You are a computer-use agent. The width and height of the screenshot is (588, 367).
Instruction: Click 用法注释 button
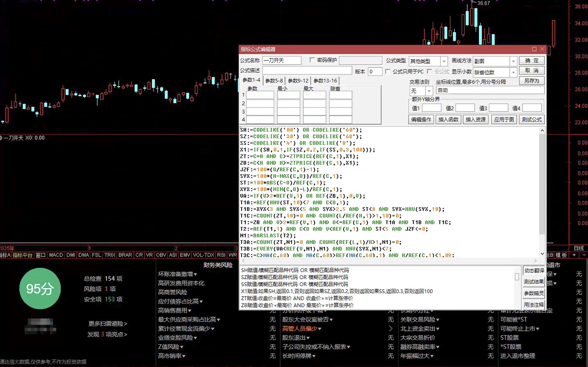pyautogui.click(x=534, y=305)
